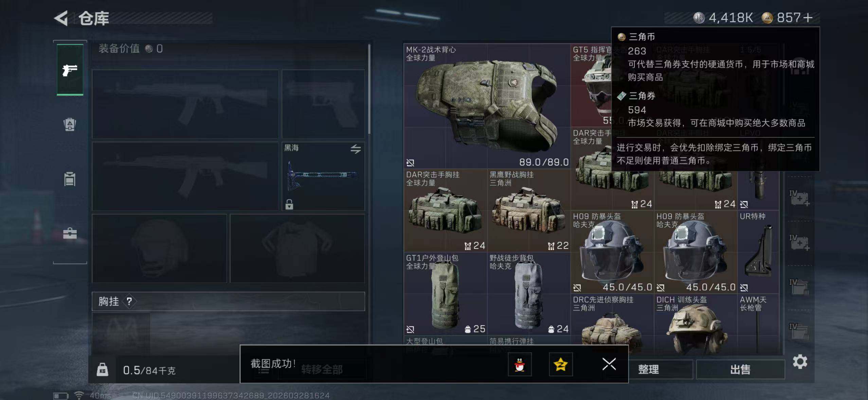Select the MK-2战术背心 vest item
This screenshot has width=868, height=400.
point(487,106)
